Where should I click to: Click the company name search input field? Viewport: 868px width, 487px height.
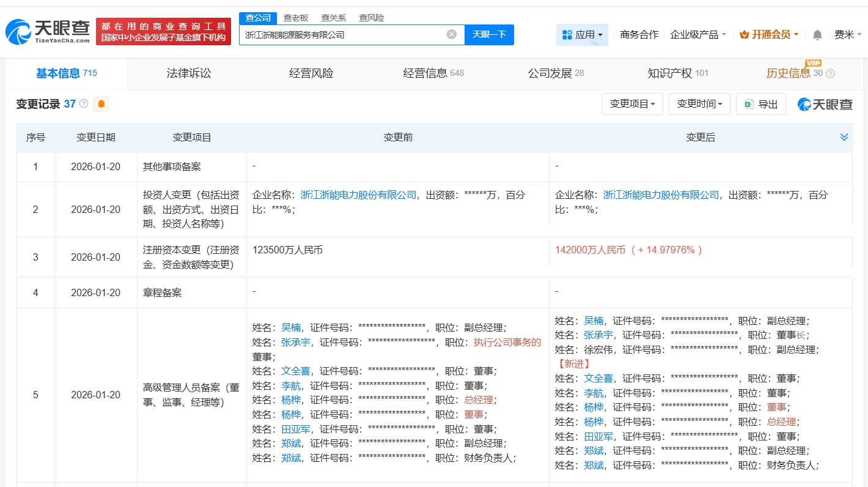click(x=342, y=35)
